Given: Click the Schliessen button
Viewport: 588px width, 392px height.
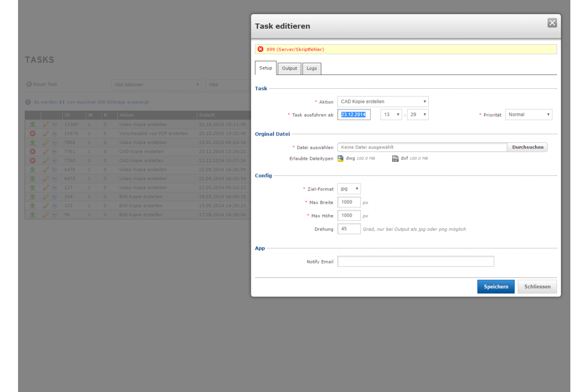Looking at the screenshot, I should [537, 287].
